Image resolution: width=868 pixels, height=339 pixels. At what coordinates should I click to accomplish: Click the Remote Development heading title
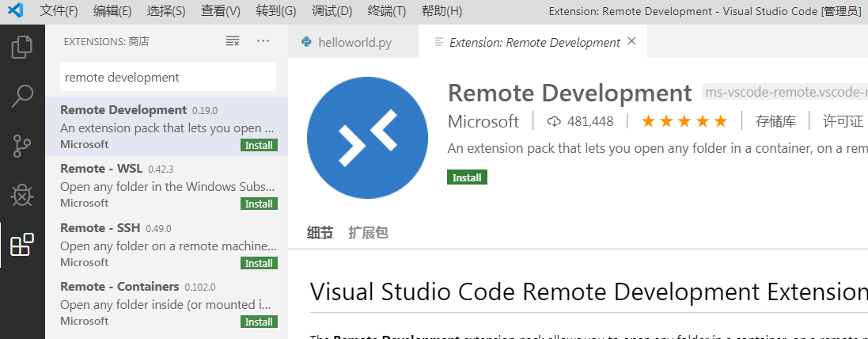click(570, 93)
